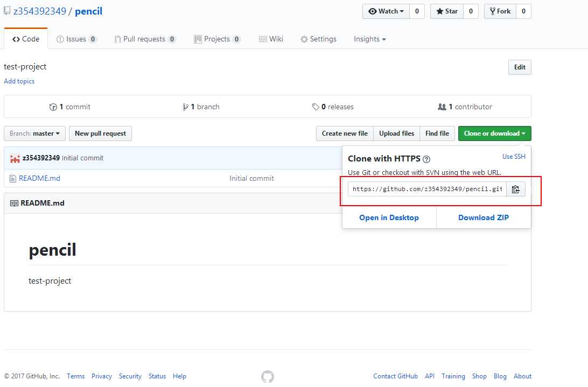Viewport: 588px width, 387px height.
Task: Open the Projects tab
Action: [x=217, y=39]
